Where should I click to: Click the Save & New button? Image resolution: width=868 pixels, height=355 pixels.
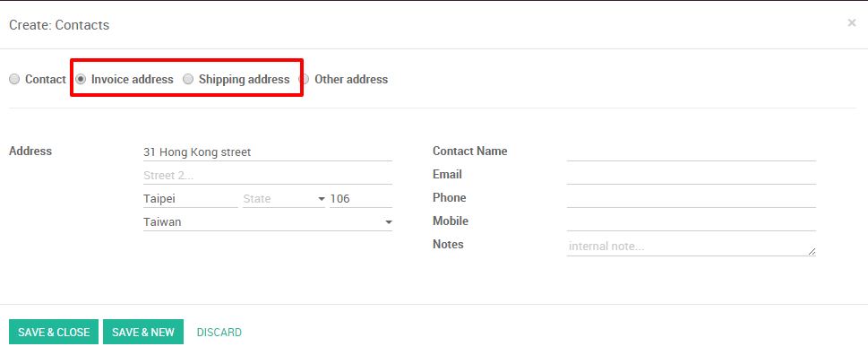(143, 332)
